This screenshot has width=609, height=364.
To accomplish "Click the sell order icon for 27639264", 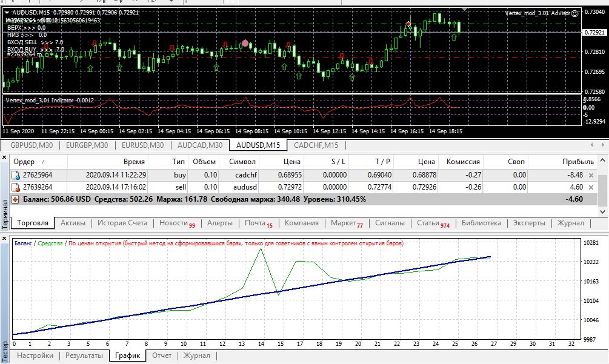I will click(x=16, y=187).
